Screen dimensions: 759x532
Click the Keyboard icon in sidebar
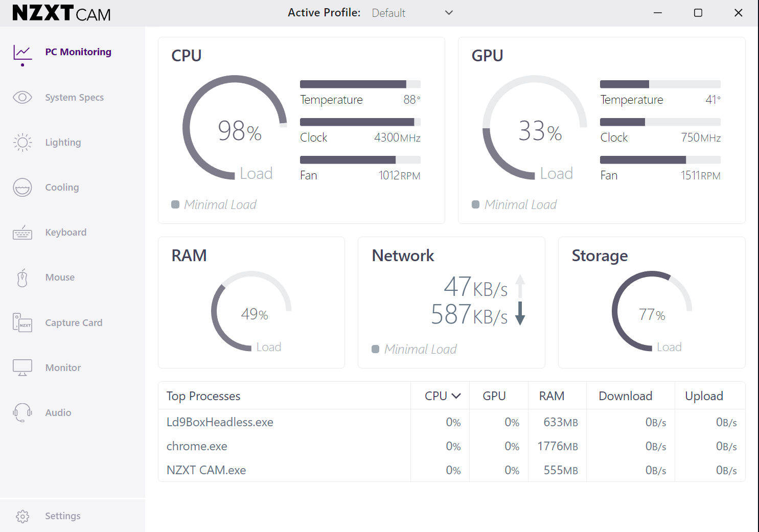(22, 233)
